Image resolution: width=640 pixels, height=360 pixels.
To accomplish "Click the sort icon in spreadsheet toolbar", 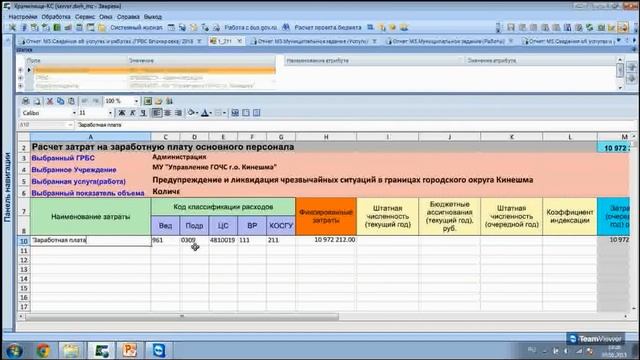I will [x=169, y=101].
